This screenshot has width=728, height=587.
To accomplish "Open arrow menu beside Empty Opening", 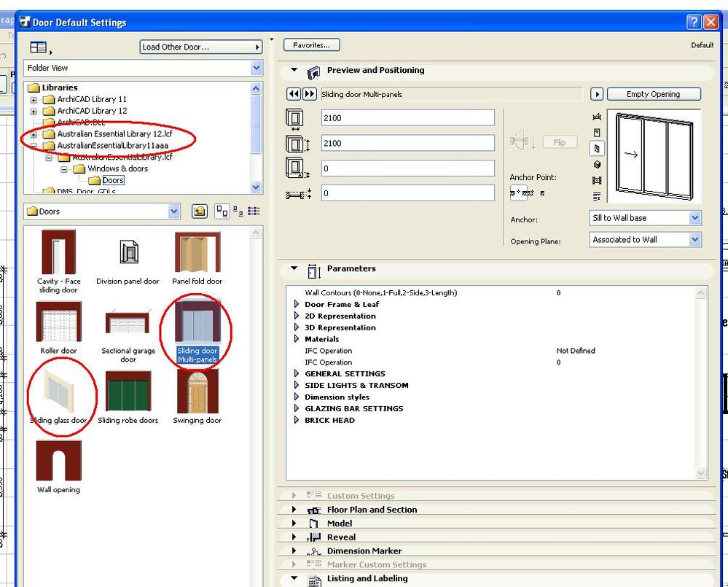I will click(x=597, y=94).
